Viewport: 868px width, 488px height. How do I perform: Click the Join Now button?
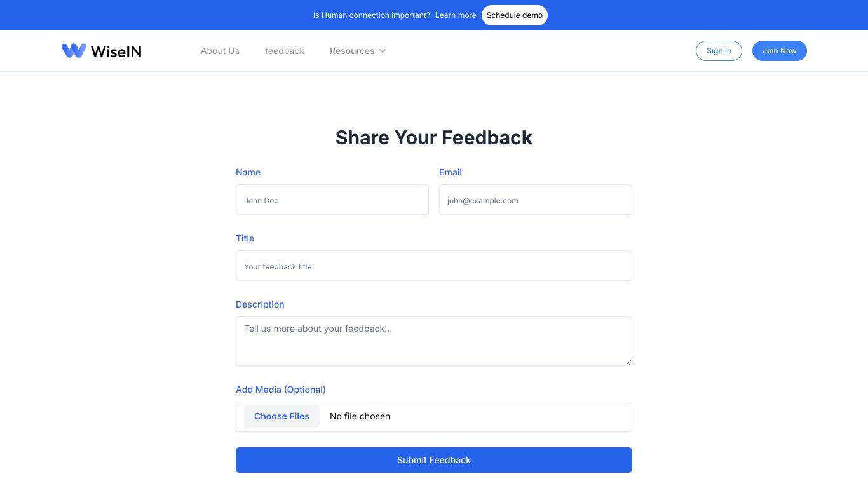[x=780, y=51]
